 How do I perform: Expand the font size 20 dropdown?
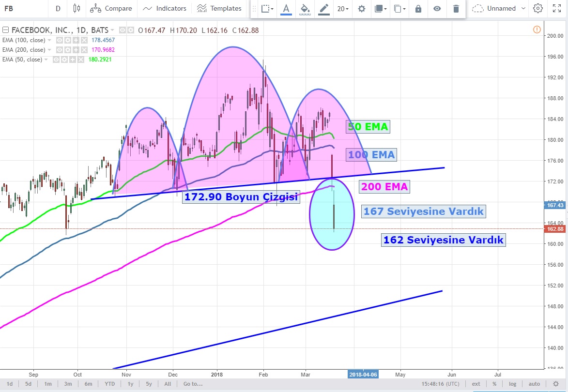(343, 9)
